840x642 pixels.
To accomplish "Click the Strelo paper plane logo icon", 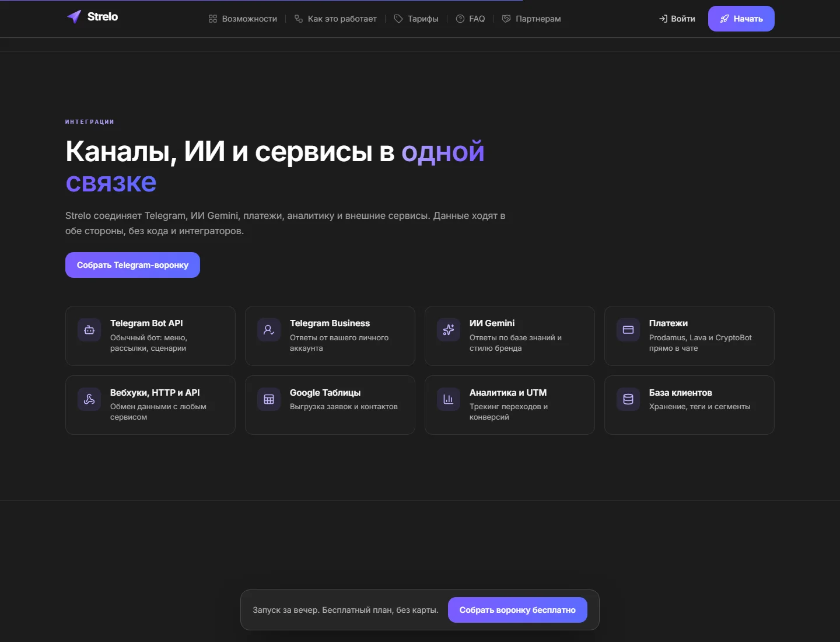I will point(74,17).
